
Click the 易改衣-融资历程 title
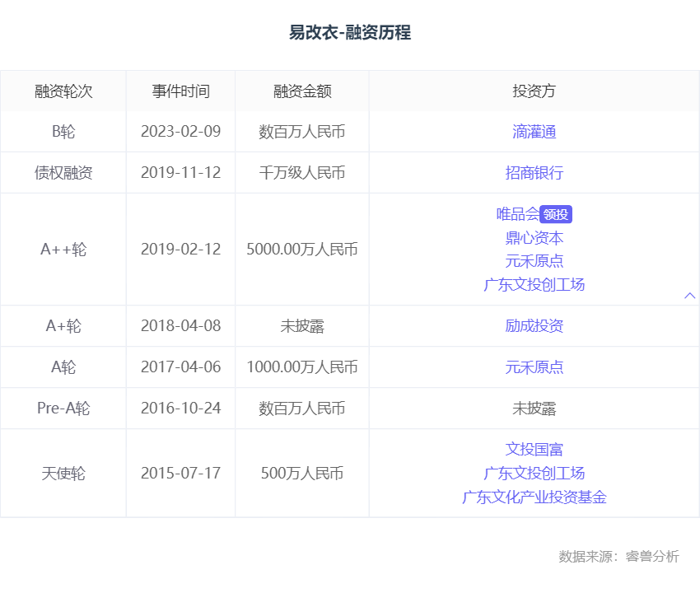pos(350,32)
